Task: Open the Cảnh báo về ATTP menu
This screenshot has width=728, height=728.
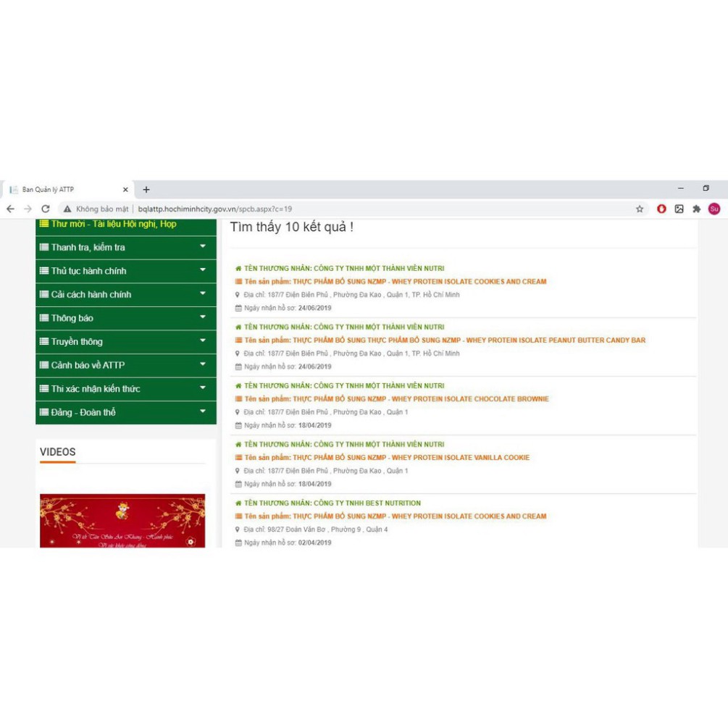Action: point(125,365)
